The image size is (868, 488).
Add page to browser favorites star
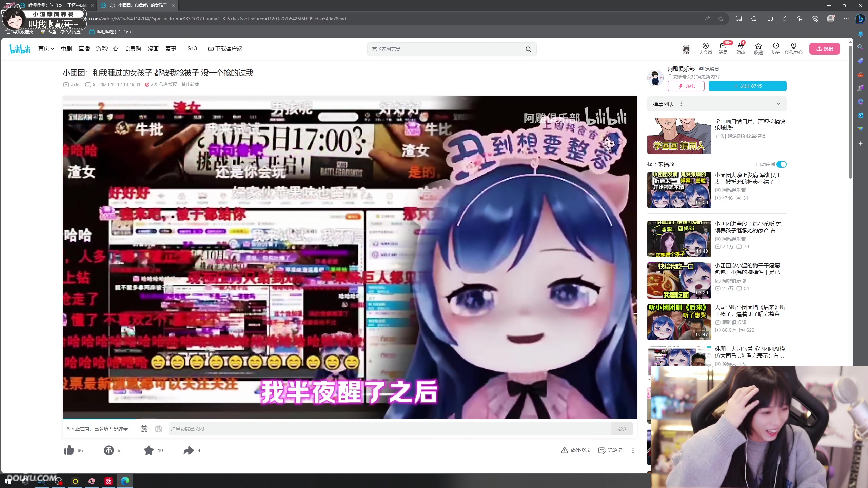(721, 19)
